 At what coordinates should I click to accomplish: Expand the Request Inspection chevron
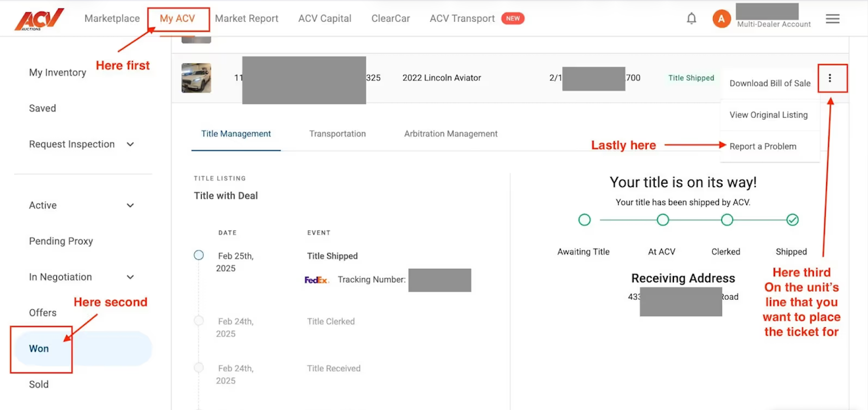tap(130, 144)
